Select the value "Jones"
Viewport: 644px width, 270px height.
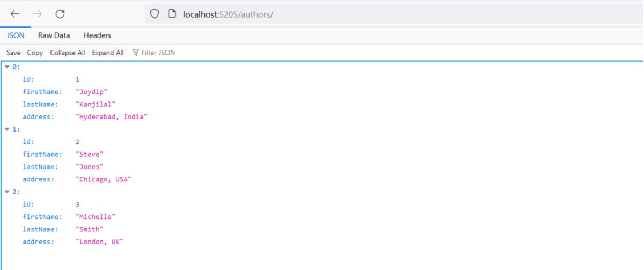click(x=90, y=167)
